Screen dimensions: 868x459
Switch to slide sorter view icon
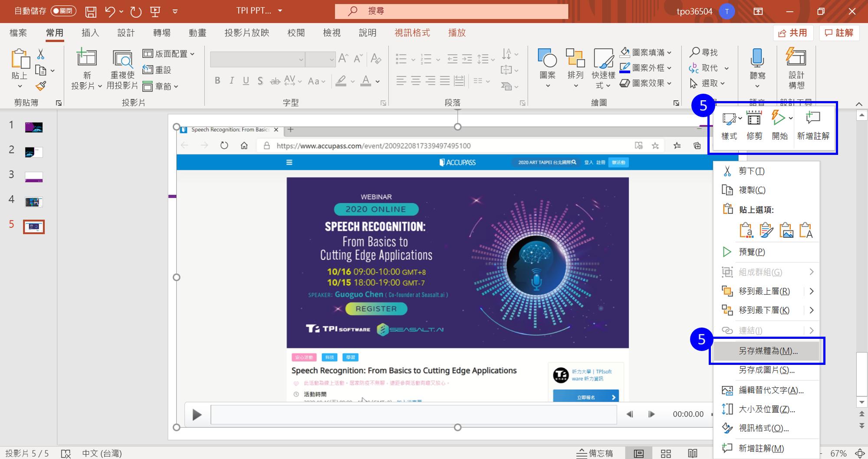click(x=666, y=453)
